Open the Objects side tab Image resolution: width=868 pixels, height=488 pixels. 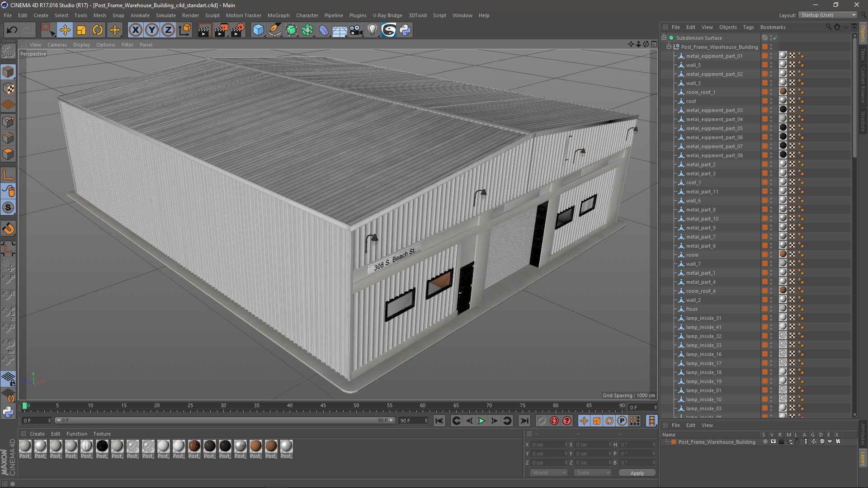863,34
